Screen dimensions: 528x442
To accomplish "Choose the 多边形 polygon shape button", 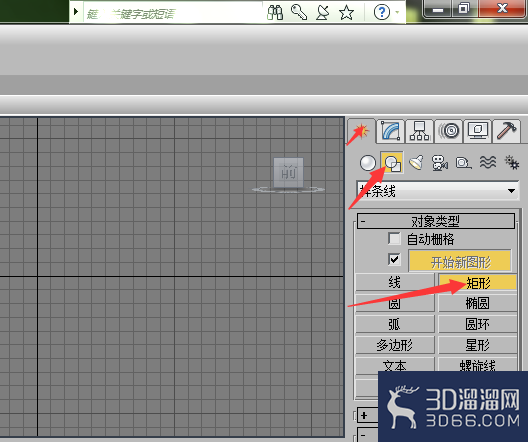I will coord(395,345).
